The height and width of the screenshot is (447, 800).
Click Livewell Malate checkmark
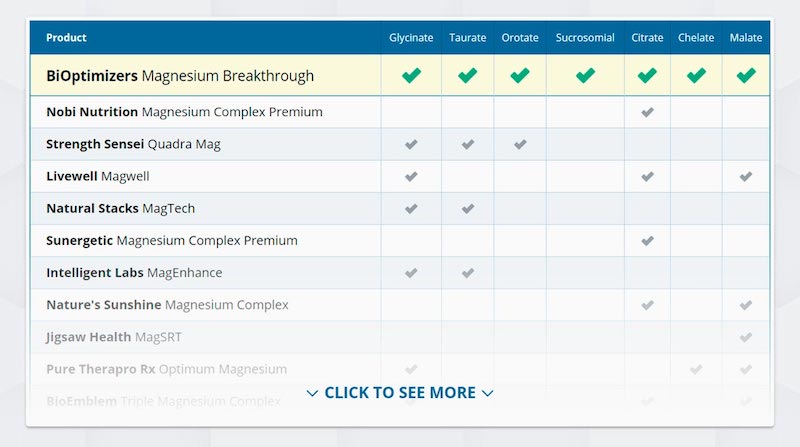[745, 177]
